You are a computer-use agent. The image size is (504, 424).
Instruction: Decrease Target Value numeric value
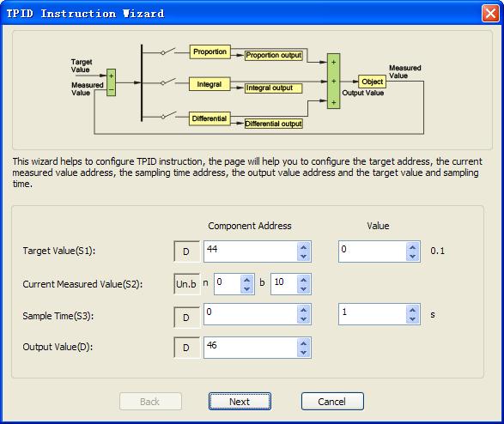tap(413, 257)
